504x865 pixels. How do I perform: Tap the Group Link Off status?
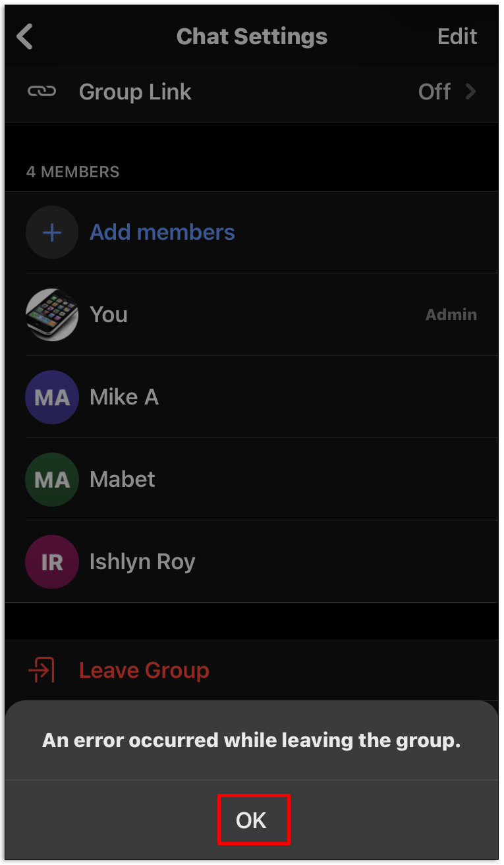[x=434, y=92]
